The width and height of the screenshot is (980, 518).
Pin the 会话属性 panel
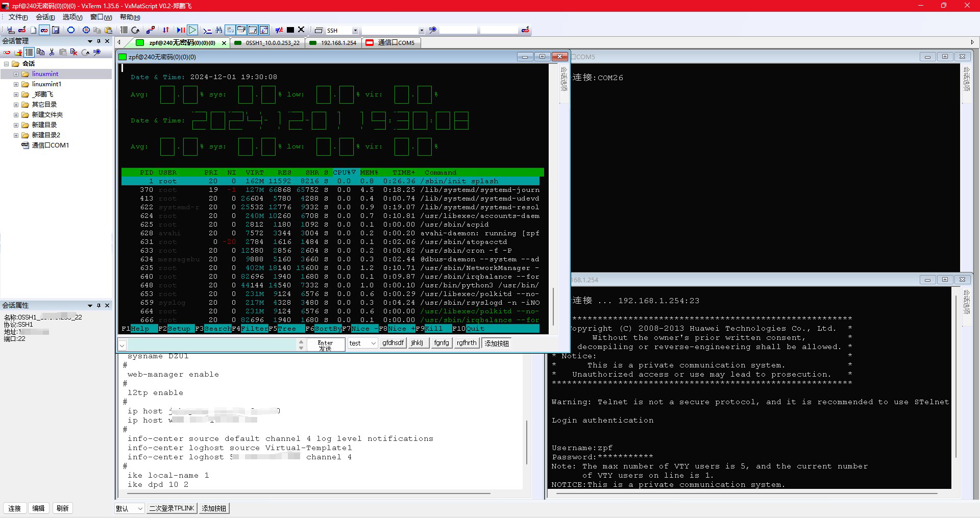point(99,306)
